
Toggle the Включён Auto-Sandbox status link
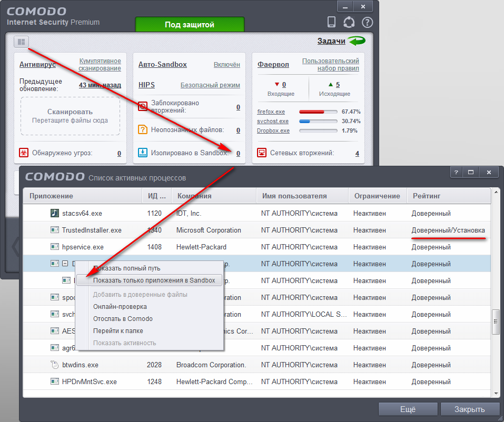pos(227,65)
